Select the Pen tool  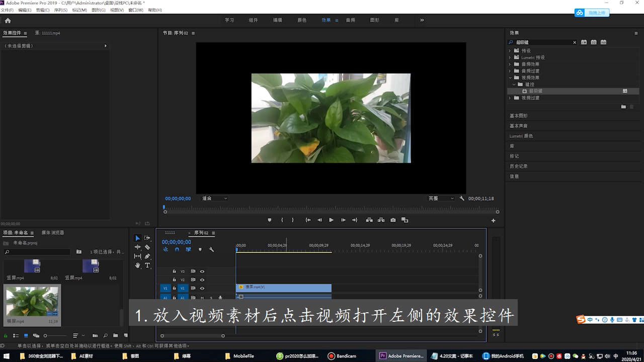[x=147, y=256]
